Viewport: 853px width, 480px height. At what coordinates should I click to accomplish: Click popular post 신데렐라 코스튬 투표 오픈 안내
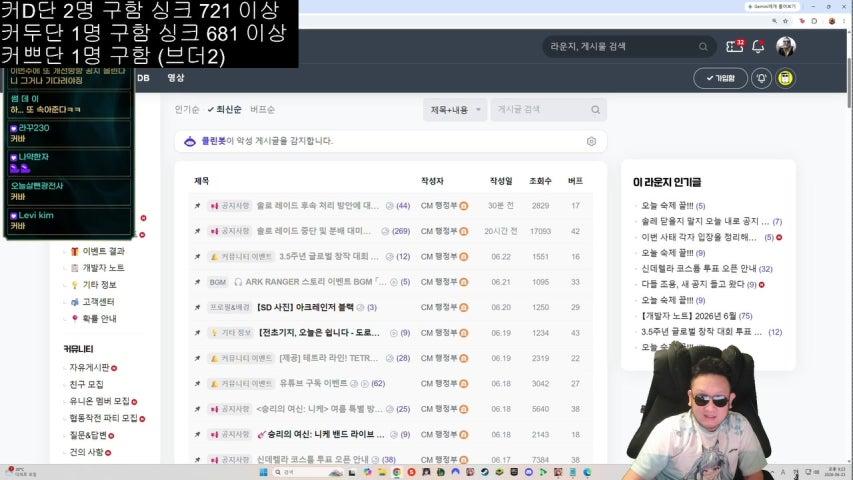(x=699, y=268)
